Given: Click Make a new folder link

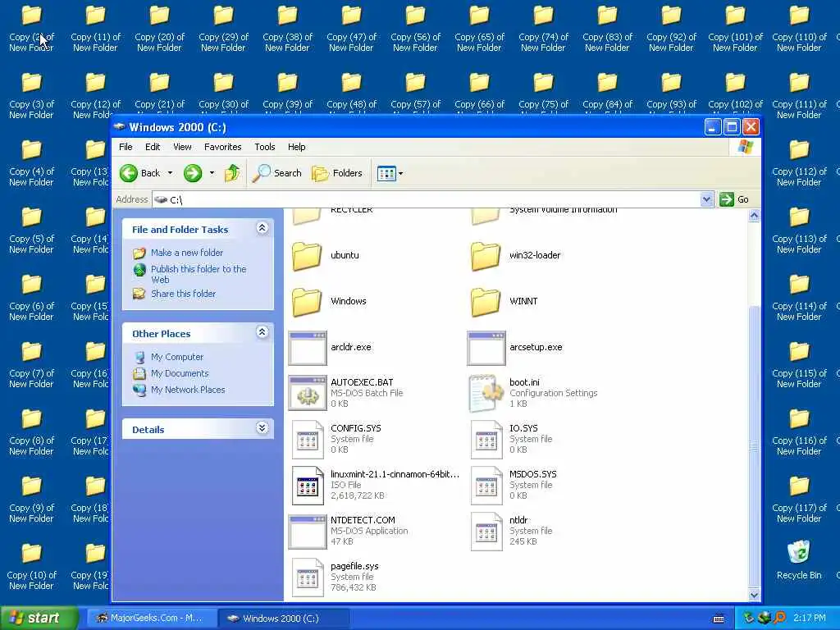Looking at the screenshot, I should coord(187,253).
